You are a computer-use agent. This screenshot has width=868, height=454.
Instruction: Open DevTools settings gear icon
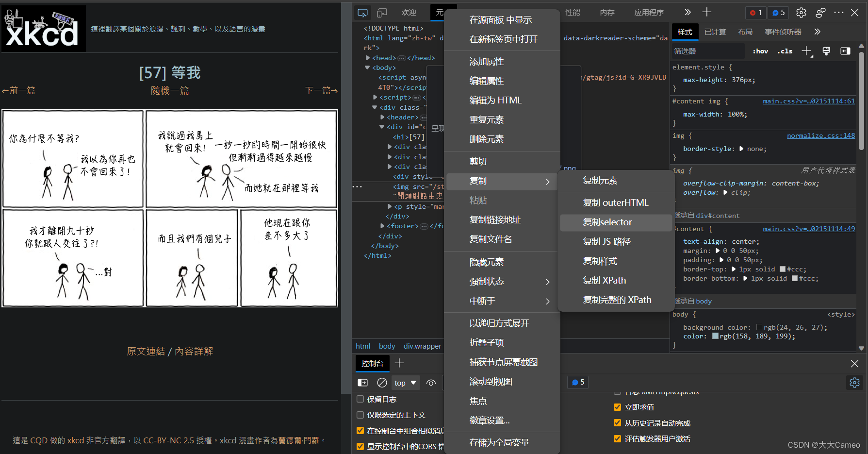point(801,13)
